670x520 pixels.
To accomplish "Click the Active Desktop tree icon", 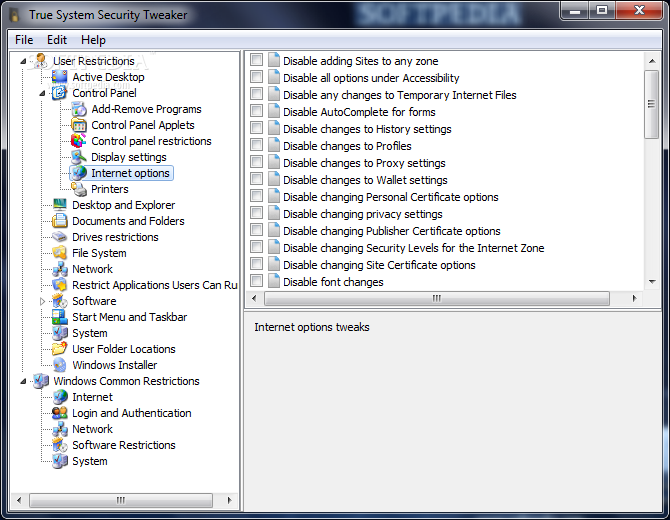I will (59, 77).
